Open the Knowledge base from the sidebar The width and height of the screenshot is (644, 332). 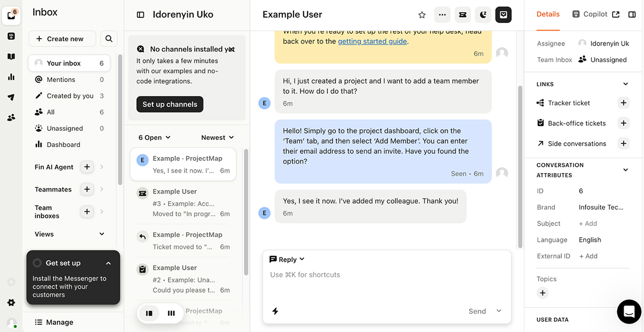(x=12, y=56)
